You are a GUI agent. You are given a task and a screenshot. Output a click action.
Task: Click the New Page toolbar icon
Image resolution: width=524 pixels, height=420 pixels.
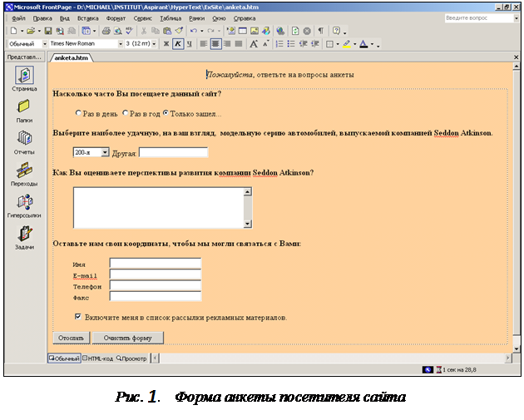point(13,31)
